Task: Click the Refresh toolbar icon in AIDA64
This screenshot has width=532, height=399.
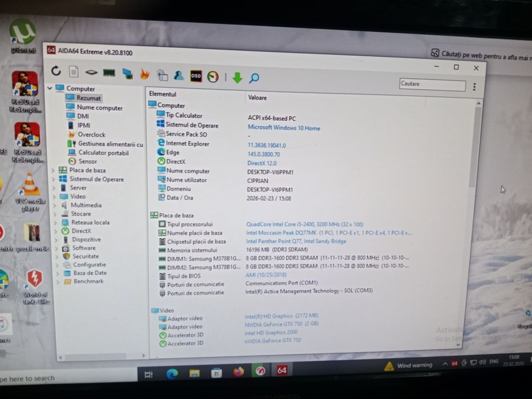Action: pos(56,71)
